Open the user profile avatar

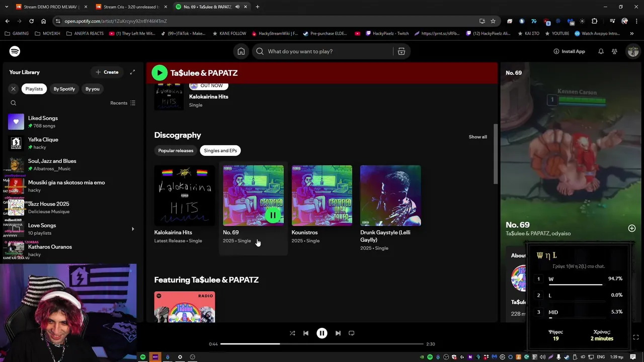point(633,51)
